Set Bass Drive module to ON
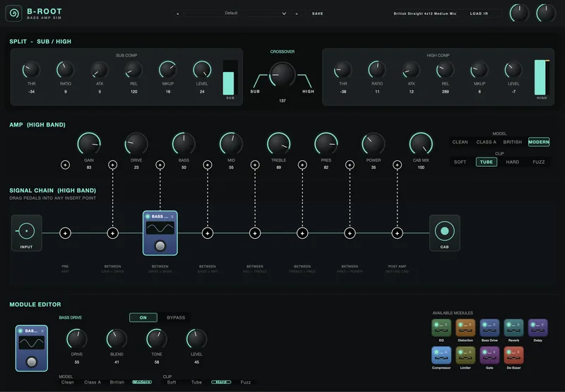565x392 pixels. click(143, 317)
